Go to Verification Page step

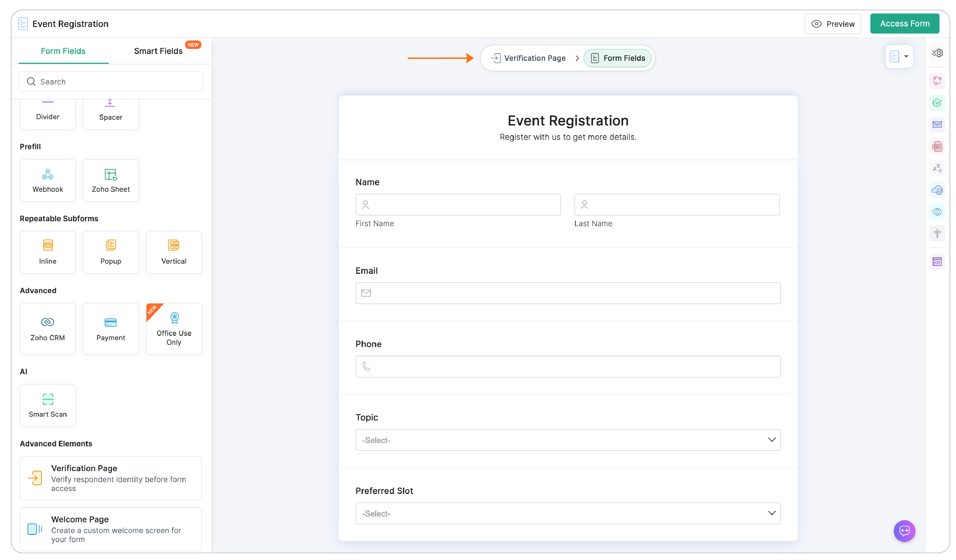(x=528, y=58)
